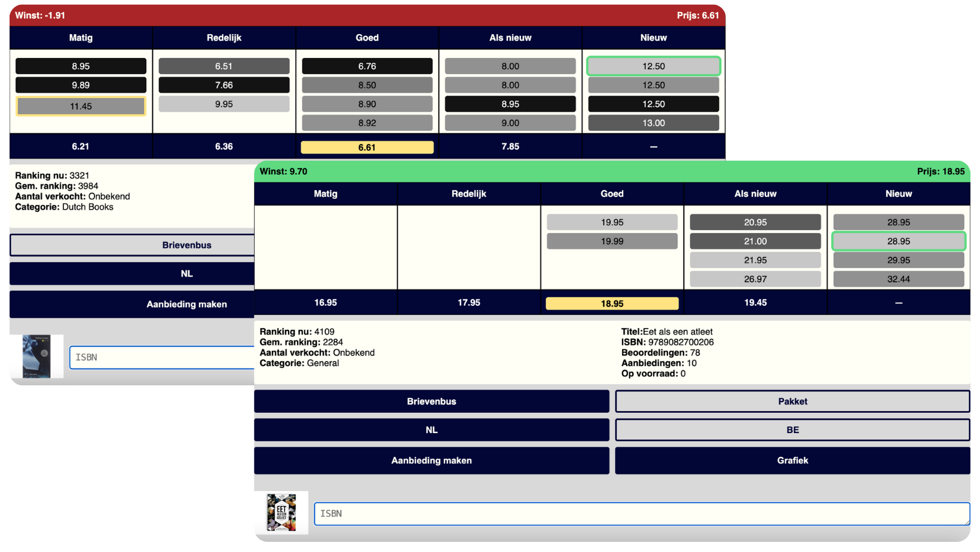This screenshot has width=980, height=552.
Task: Click the highlighted suggested price 6.61 under Goed
Action: 367,146
